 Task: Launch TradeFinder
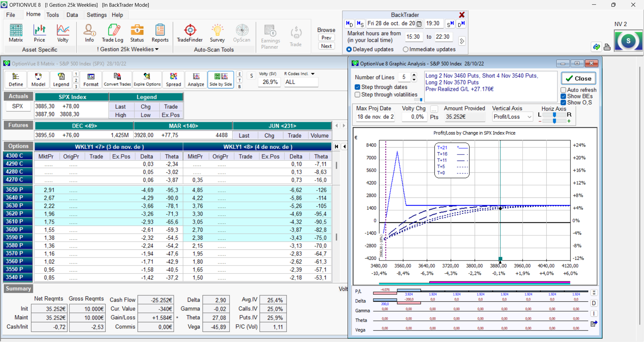190,33
